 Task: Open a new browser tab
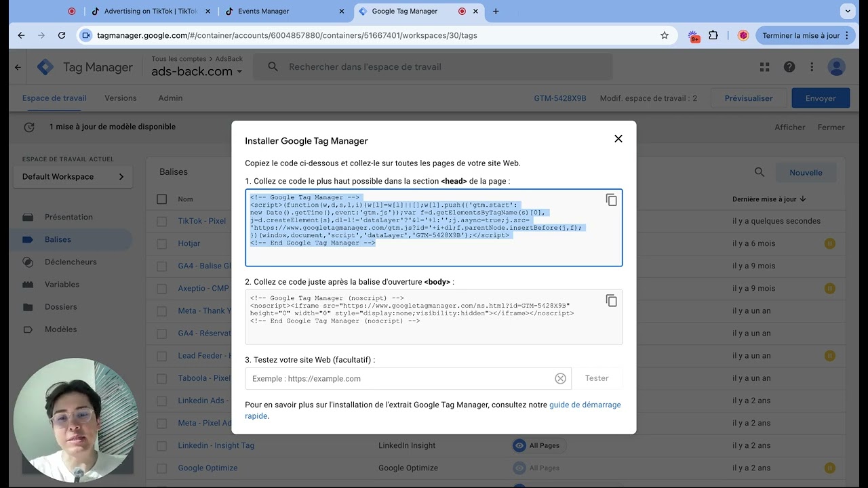pos(496,12)
